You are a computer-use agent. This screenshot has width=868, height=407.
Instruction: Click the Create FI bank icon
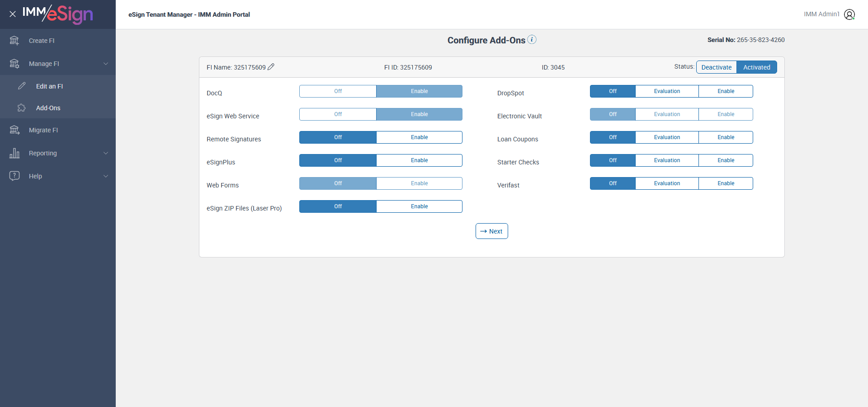pyautogui.click(x=14, y=41)
